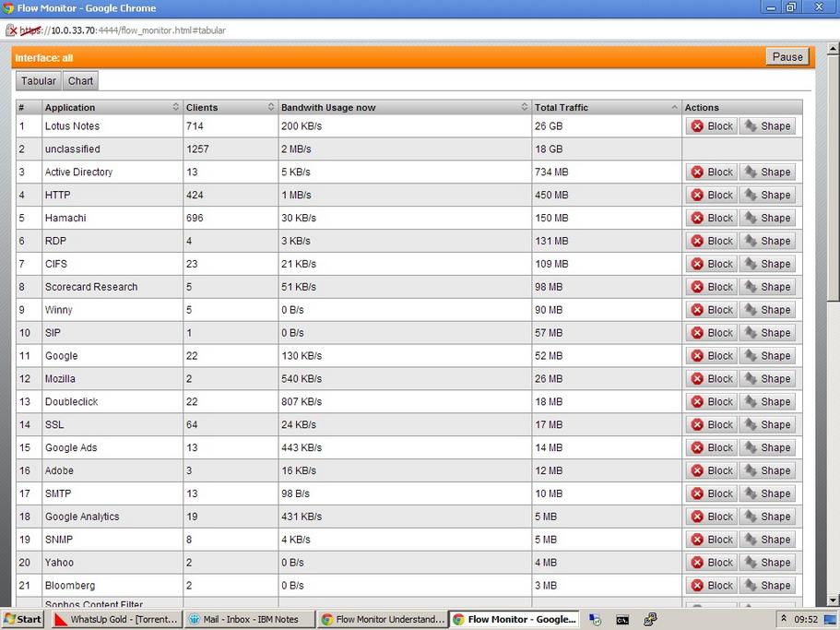Shape traffic for Lotus Notes
This screenshot has height=630, width=840.
tap(767, 126)
